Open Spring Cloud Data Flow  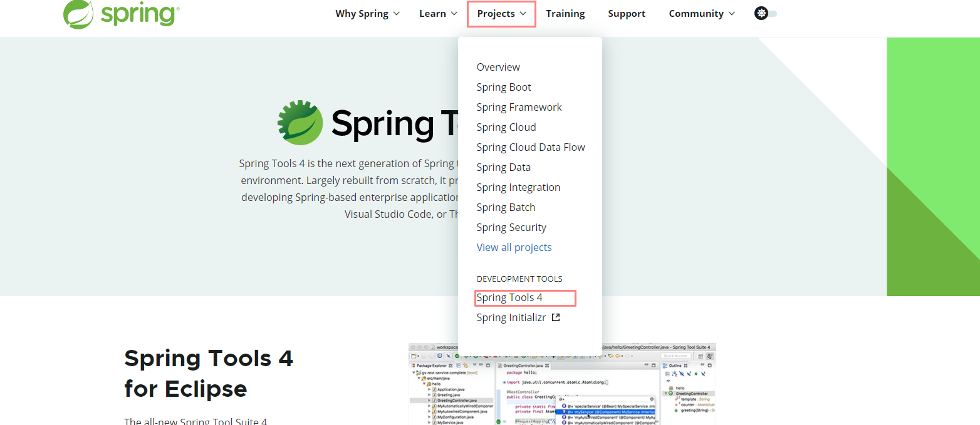(x=531, y=147)
